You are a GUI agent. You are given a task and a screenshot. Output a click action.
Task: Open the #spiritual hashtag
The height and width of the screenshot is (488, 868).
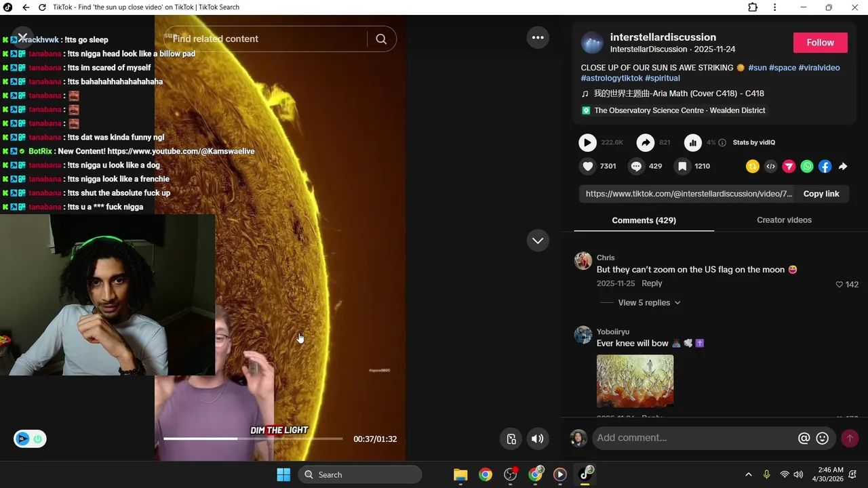[x=662, y=78]
